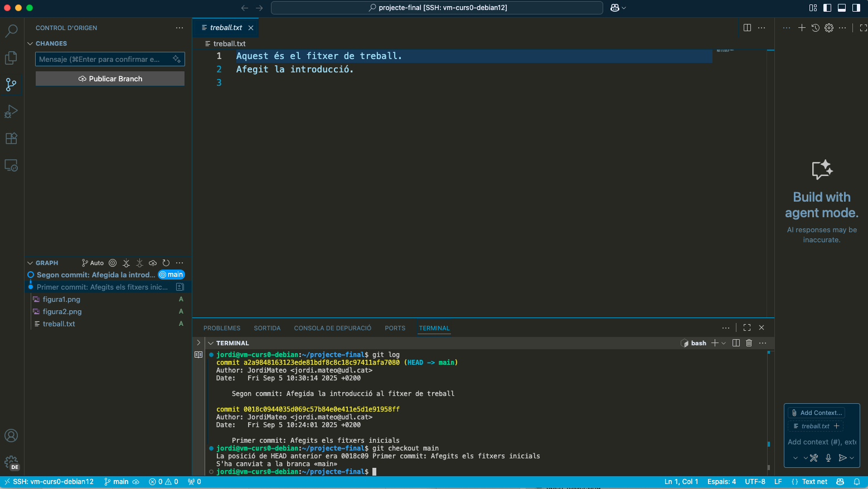The height and width of the screenshot is (489, 868).
Task: Fetch from all remotes in Graph toolbar
Action: [126, 263]
